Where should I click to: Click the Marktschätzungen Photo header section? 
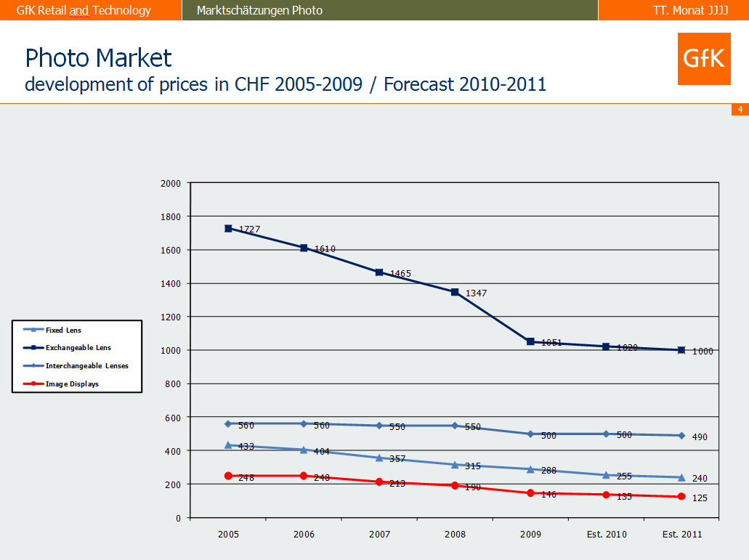tap(259, 10)
